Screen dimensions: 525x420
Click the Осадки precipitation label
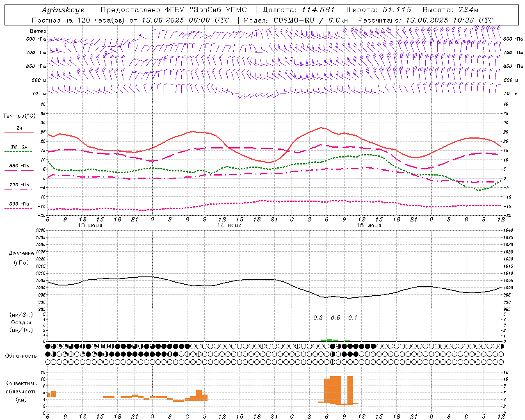pos(21,322)
